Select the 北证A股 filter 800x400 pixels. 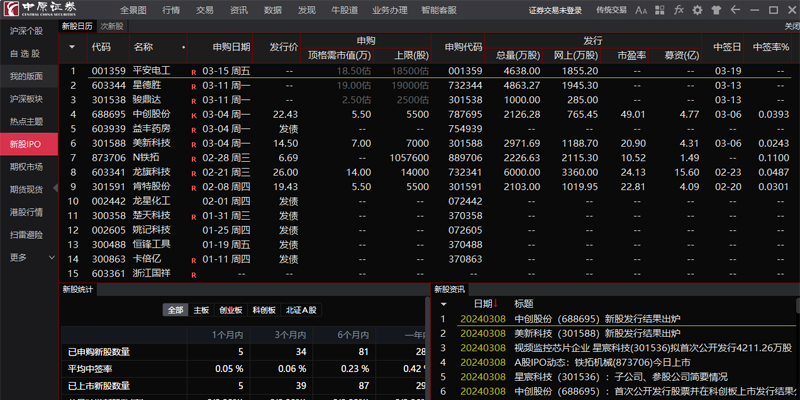pyautogui.click(x=301, y=310)
